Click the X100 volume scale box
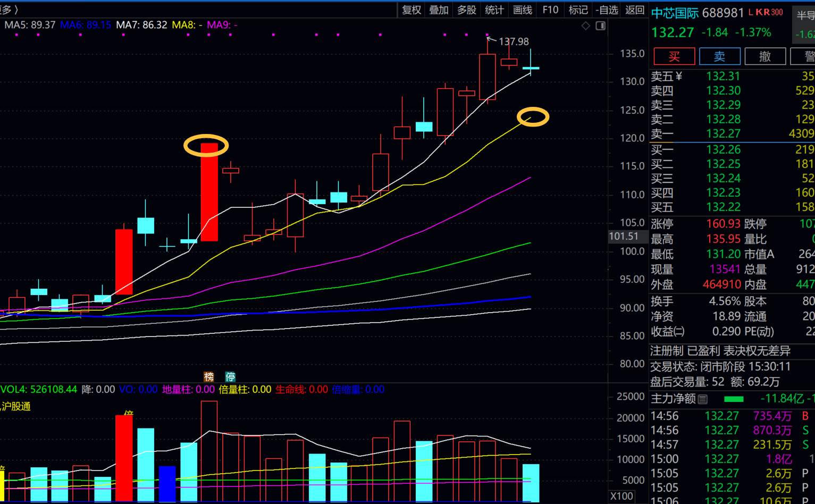Screen dimensions: 815x504 [x=621, y=496]
